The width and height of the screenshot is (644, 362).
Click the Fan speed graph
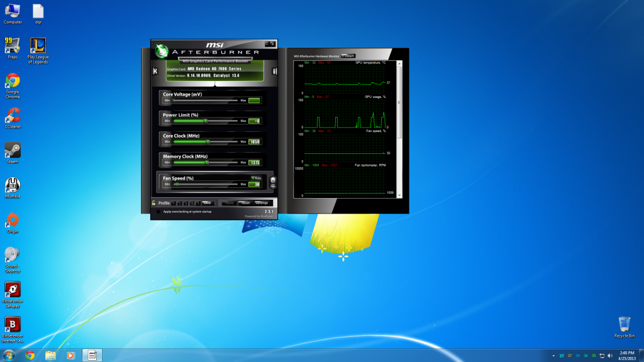tap(345, 148)
